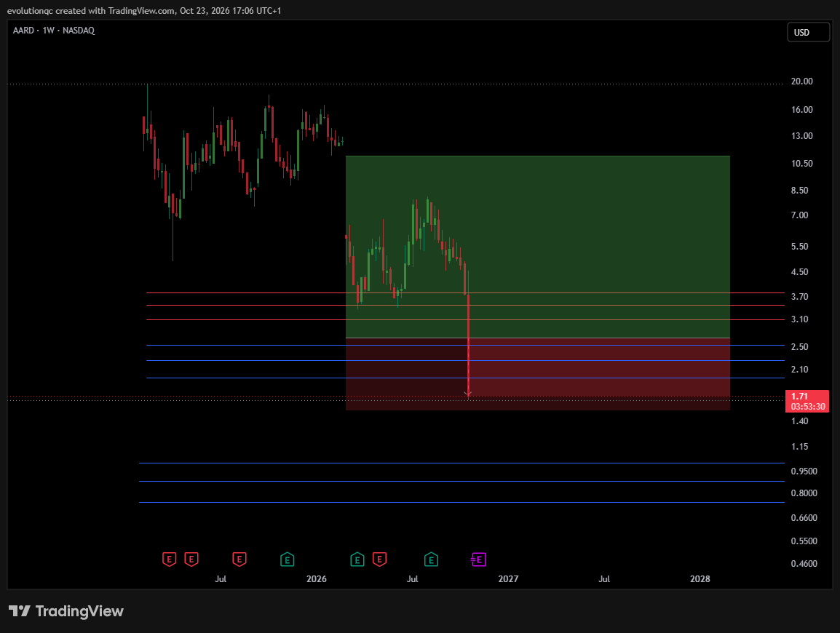Click the 2.10 price axis label
The image size is (840, 633).
799,370
